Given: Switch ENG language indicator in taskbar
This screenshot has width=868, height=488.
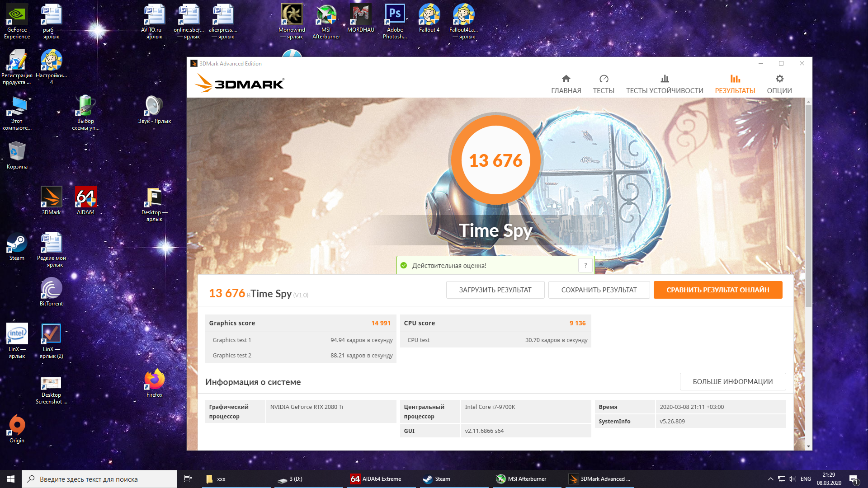Looking at the screenshot, I should (x=805, y=479).
